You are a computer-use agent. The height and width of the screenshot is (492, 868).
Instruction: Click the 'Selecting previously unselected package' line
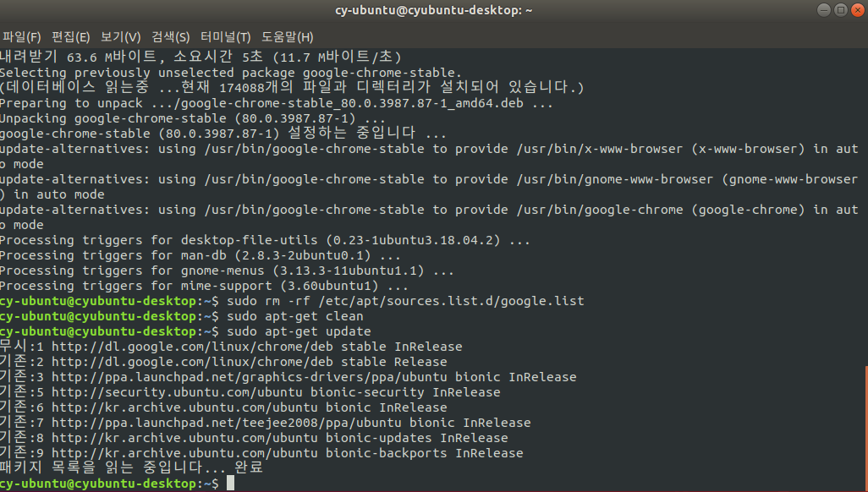click(x=231, y=73)
